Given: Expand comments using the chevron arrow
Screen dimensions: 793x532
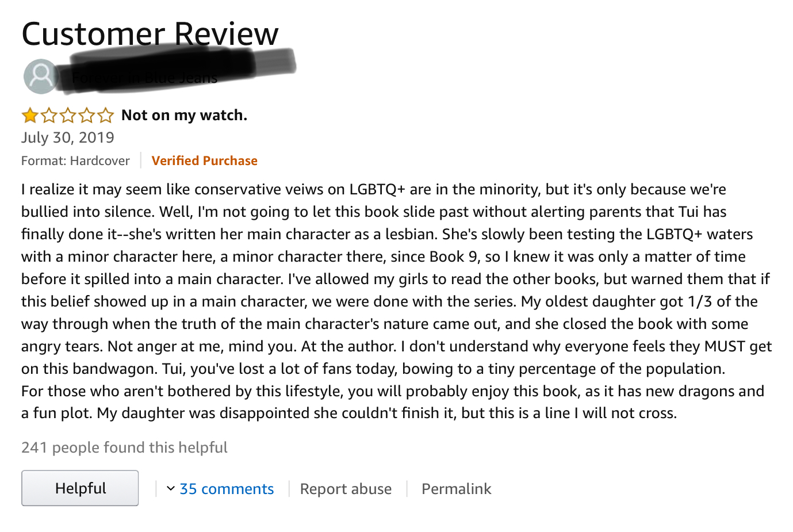Looking at the screenshot, I should (x=170, y=489).
